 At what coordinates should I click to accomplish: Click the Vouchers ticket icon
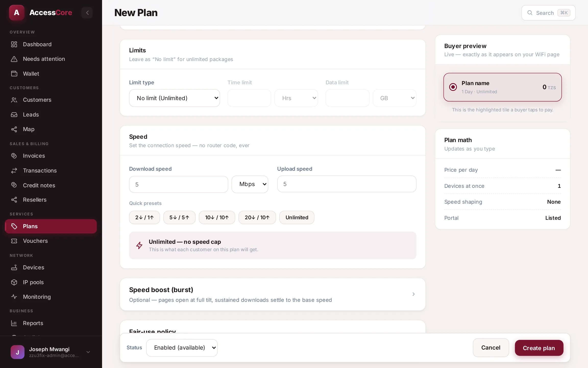pyautogui.click(x=14, y=241)
